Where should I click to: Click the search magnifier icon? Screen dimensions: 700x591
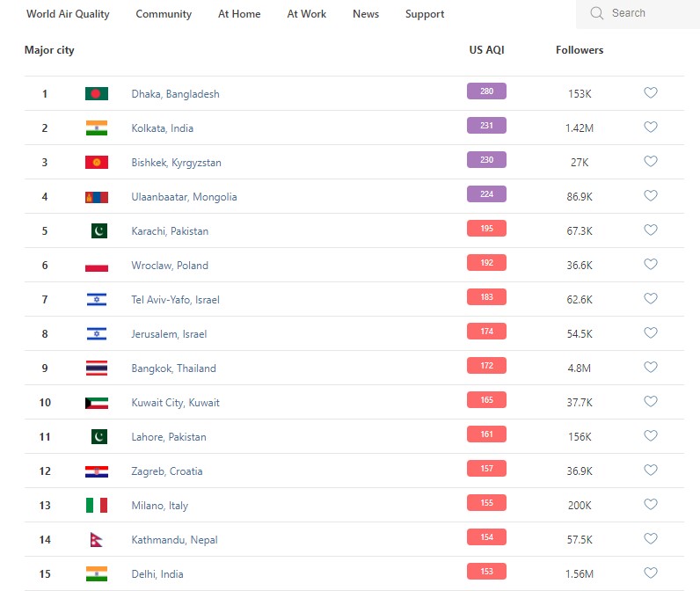coord(597,13)
